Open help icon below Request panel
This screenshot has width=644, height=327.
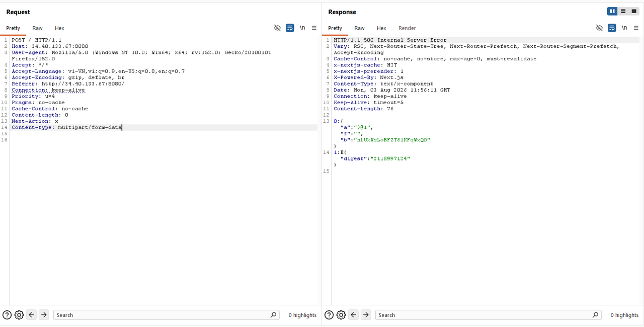[x=7, y=315]
